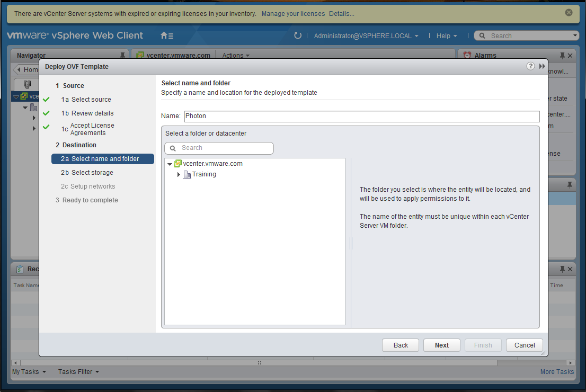Open the Administrator@VSPHERE.LOCAL user dropdown
Screen dimensions: 586x392
coord(366,35)
